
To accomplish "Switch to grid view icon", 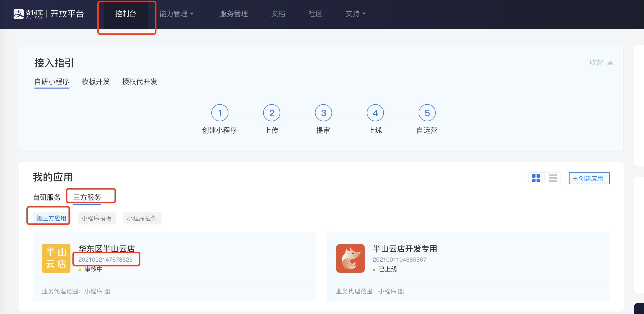I will click(x=536, y=178).
